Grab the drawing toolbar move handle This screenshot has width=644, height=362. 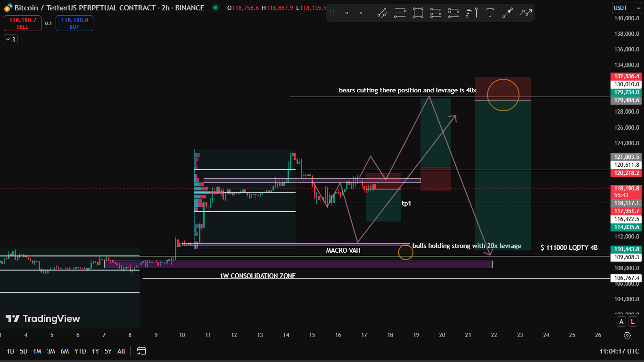tap(332, 13)
